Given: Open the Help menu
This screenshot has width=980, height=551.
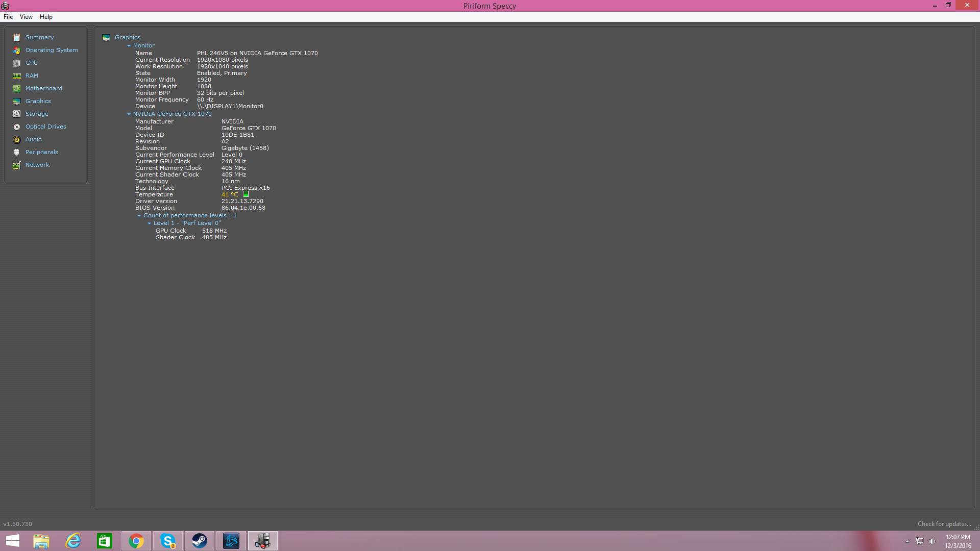Looking at the screenshot, I should (46, 17).
